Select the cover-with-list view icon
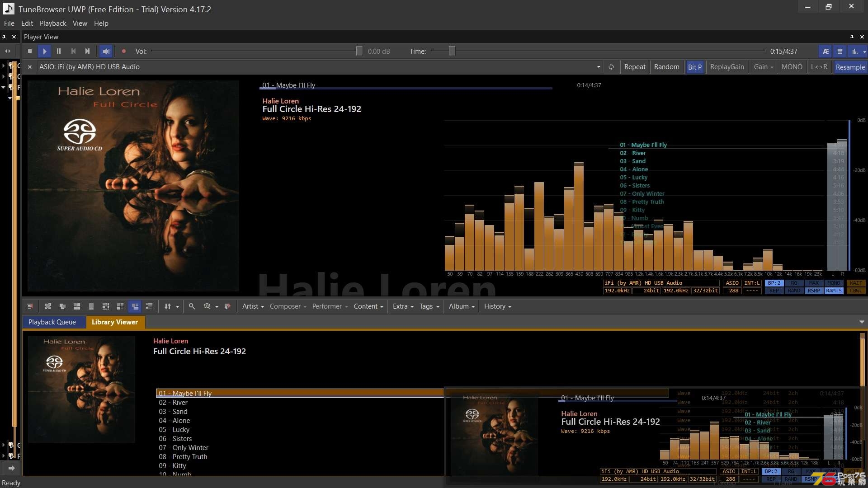Image resolution: width=868 pixels, height=488 pixels. [x=120, y=306]
